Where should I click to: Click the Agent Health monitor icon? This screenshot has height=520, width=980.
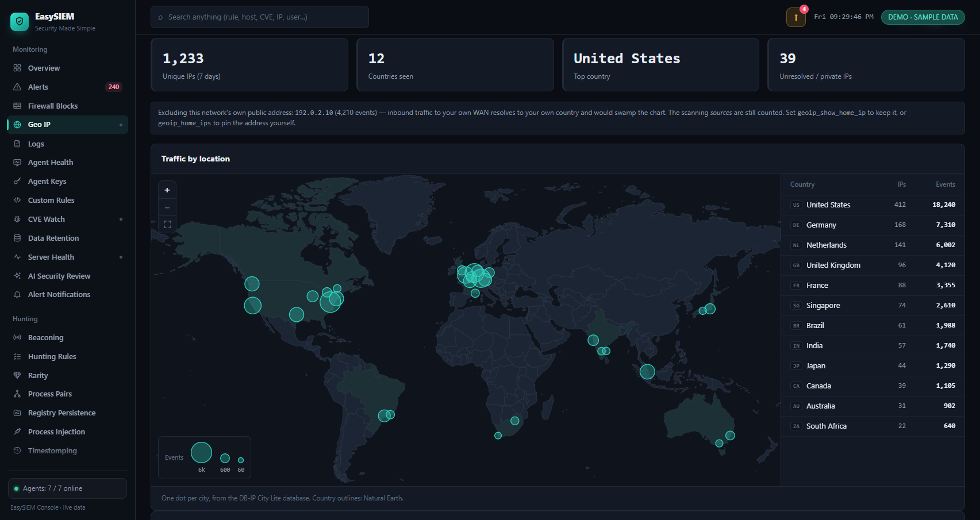point(17,163)
